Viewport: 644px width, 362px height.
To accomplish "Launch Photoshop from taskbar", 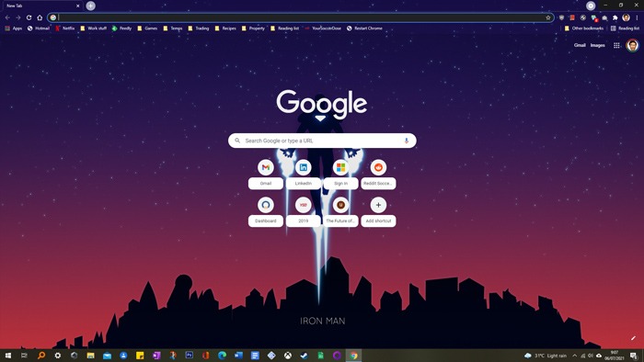I will point(189,355).
